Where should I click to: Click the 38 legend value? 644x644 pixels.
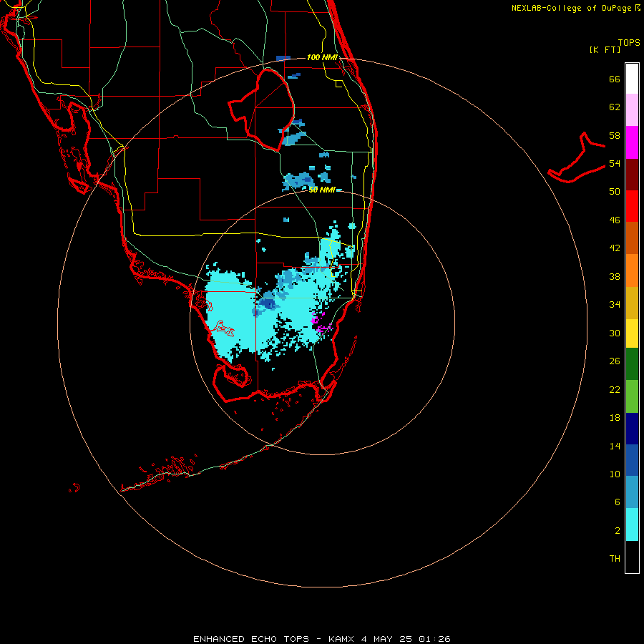[x=615, y=276]
